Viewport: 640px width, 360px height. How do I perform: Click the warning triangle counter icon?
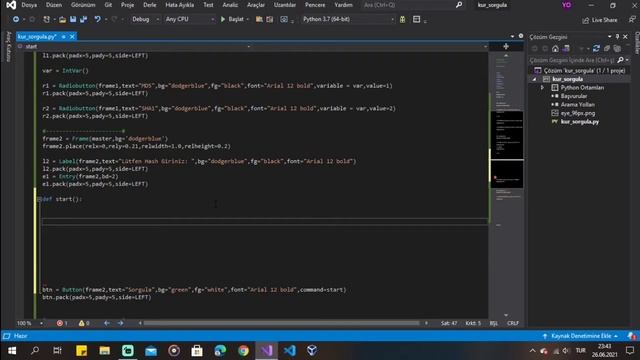pyautogui.click(x=82, y=323)
